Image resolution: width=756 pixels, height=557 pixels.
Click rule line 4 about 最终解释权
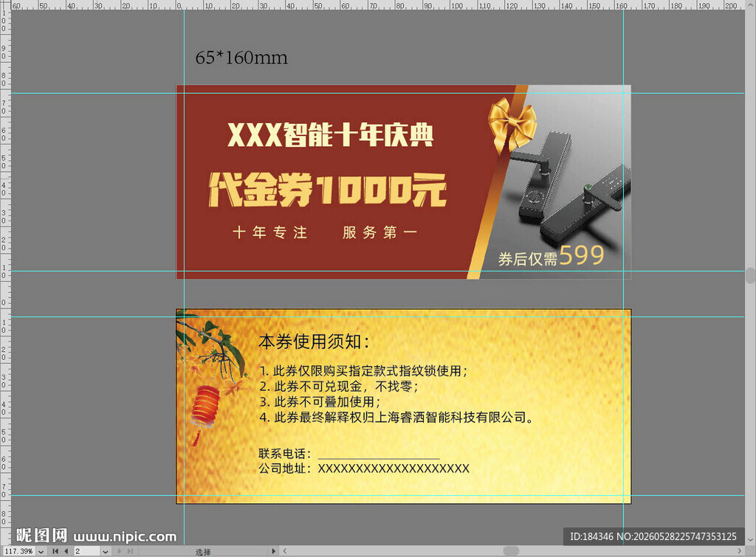pyautogui.click(x=396, y=418)
